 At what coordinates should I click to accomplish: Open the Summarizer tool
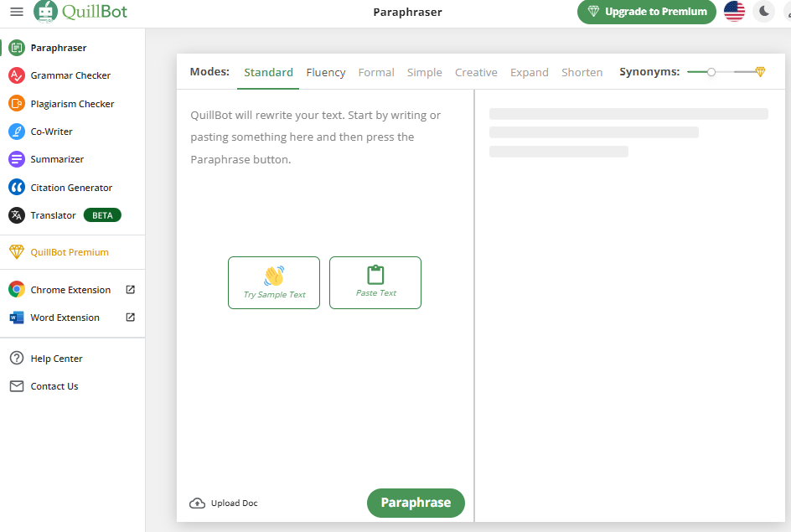coord(57,159)
